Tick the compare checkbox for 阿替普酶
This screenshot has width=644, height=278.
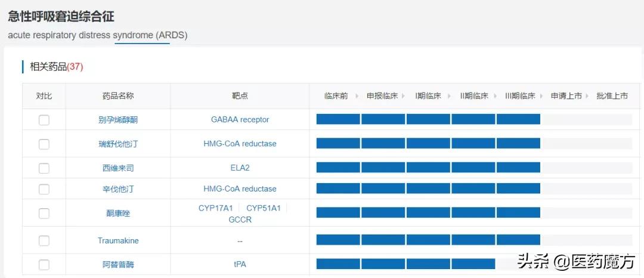(x=44, y=265)
